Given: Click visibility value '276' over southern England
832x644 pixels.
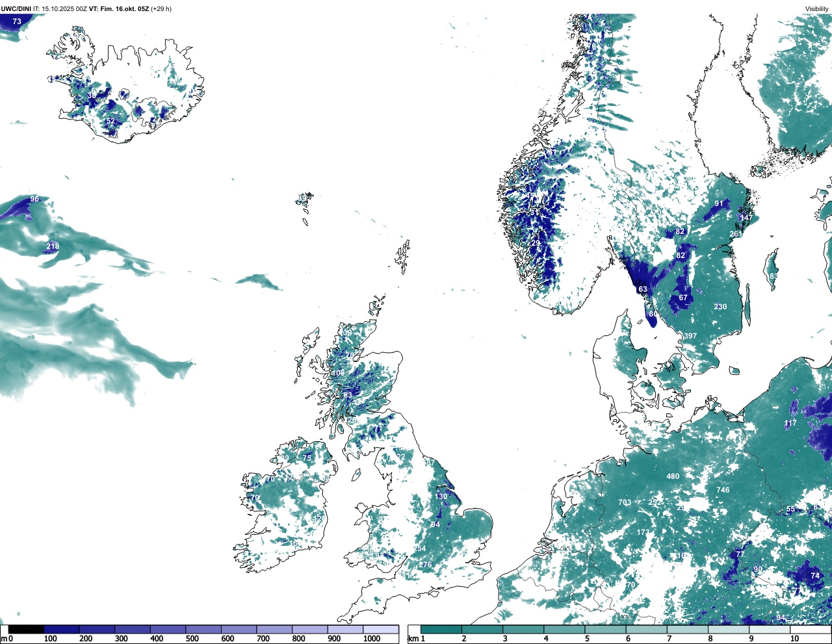Looking at the screenshot, I should pos(425,565).
